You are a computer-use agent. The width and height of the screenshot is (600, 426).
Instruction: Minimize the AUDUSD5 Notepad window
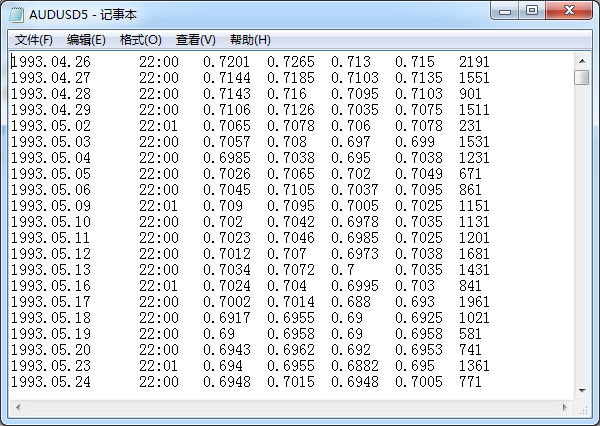coord(505,11)
